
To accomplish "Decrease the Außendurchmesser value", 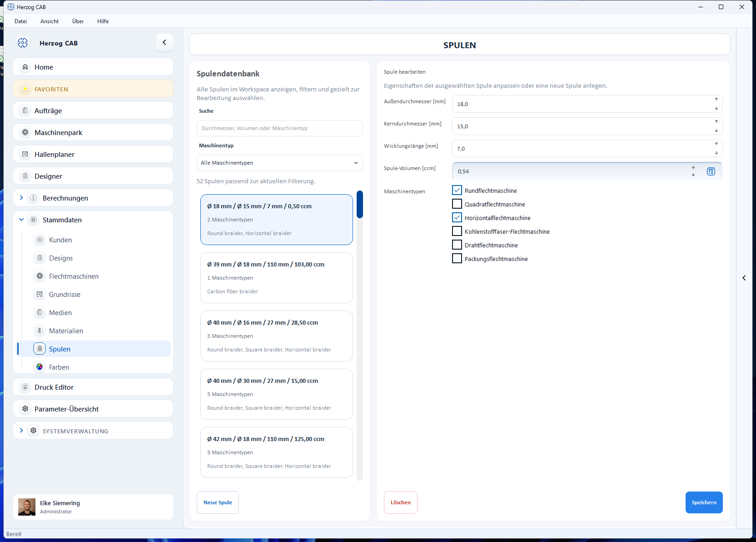I will pyautogui.click(x=716, y=108).
